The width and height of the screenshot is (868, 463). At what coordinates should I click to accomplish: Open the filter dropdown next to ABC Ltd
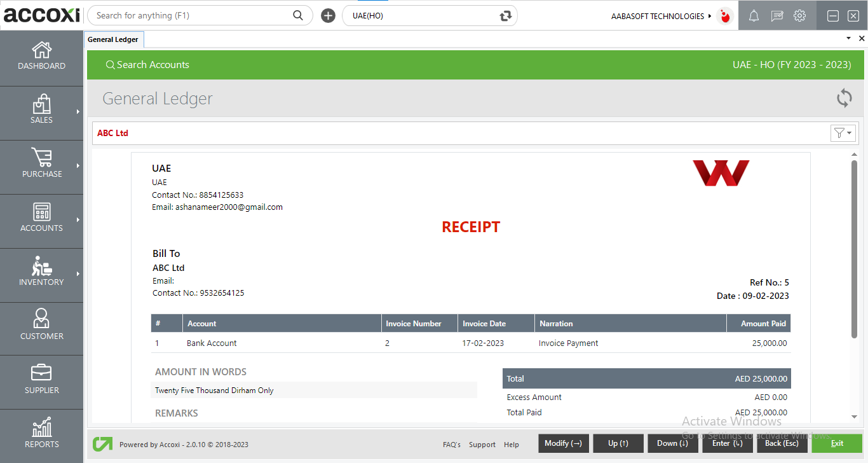tap(843, 133)
